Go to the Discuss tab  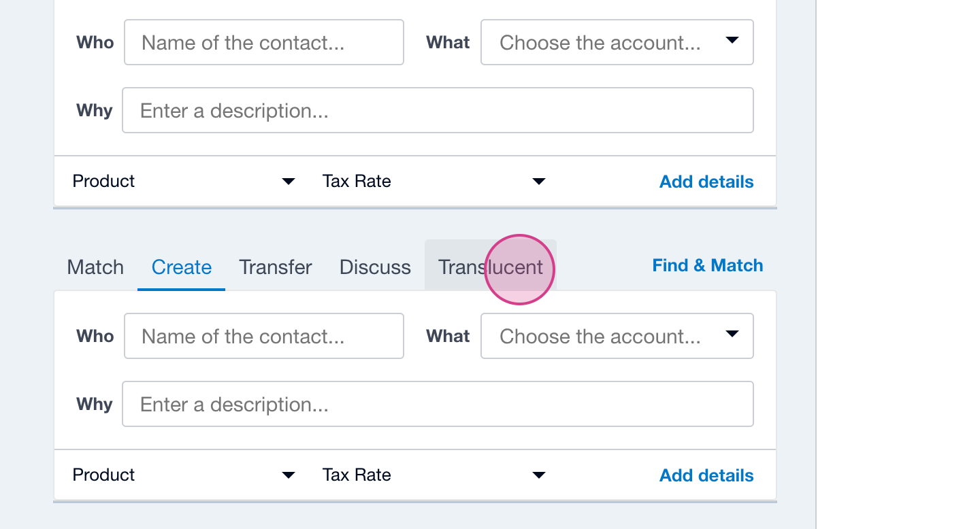tap(375, 267)
